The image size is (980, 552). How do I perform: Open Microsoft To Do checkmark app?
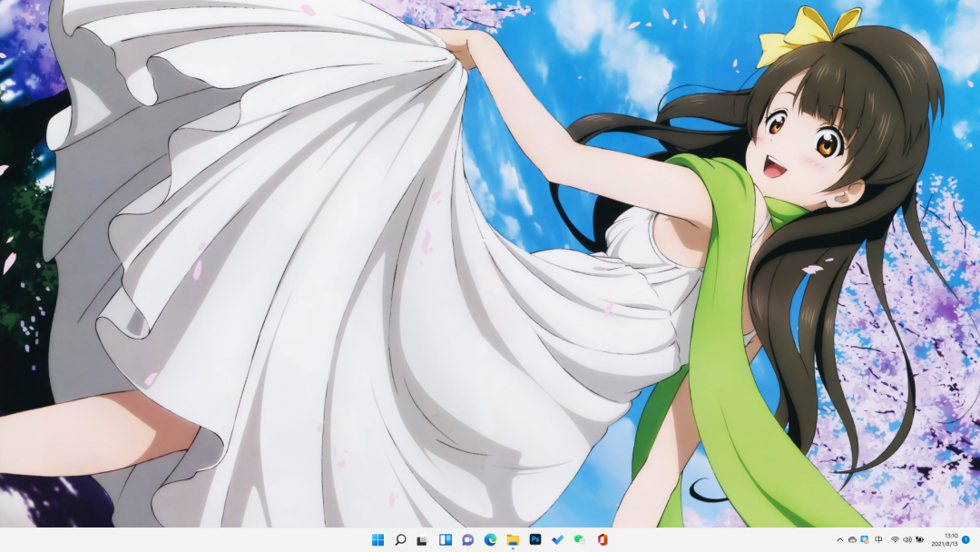(x=557, y=540)
